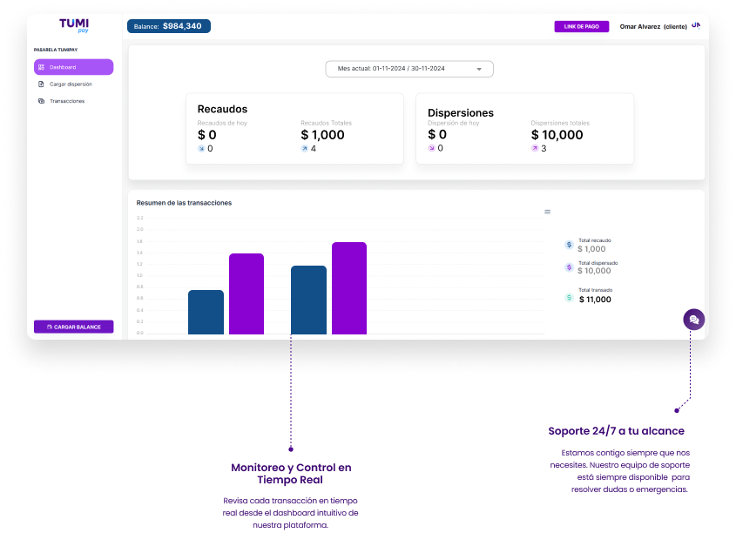736x560 pixels.
Task: Open Cargar dispersión from the sidebar
Action: coord(70,84)
